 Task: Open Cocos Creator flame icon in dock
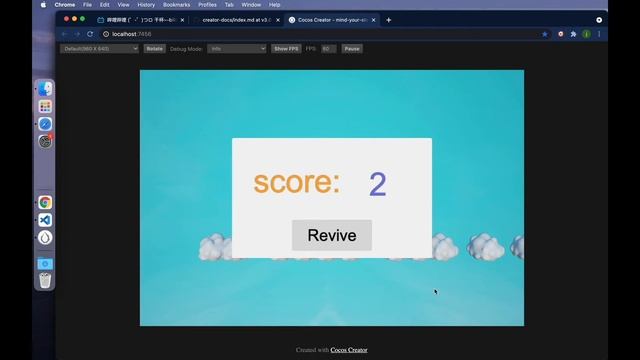click(x=45, y=238)
